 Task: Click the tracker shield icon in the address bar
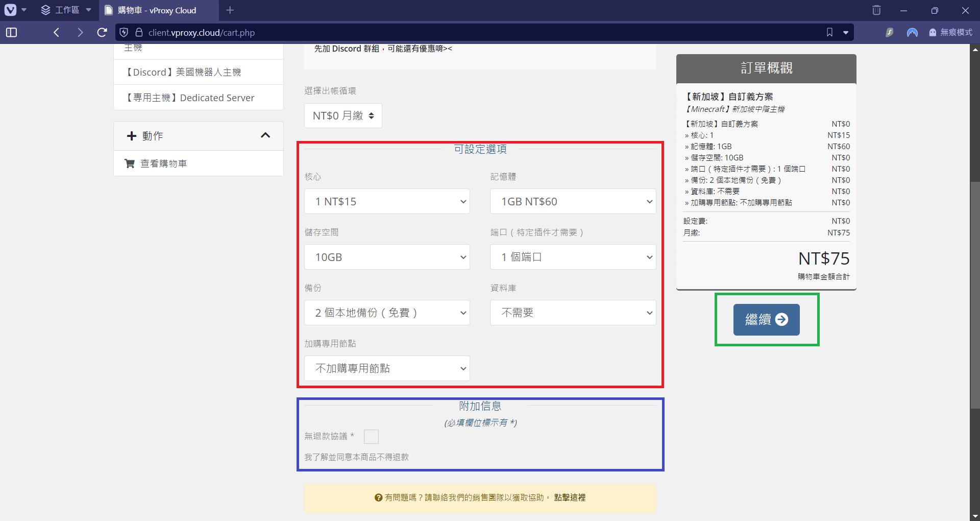click(x=124, y=33)
